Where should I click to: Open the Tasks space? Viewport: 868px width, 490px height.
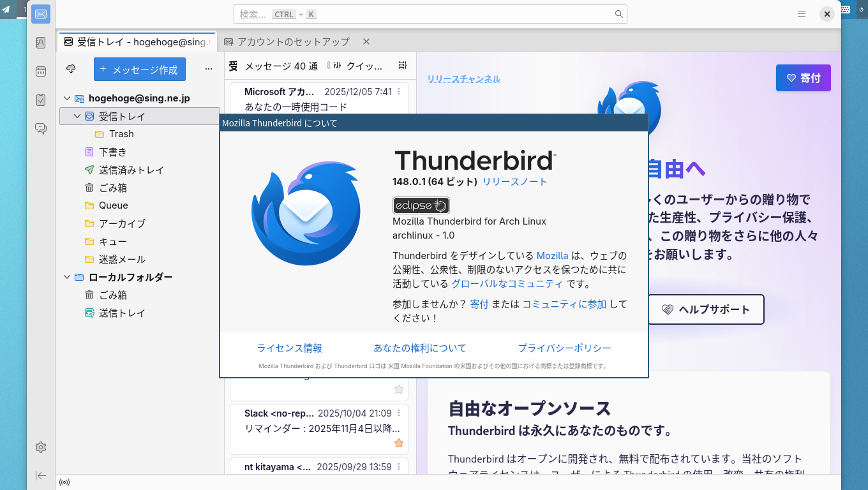(41, 100)
